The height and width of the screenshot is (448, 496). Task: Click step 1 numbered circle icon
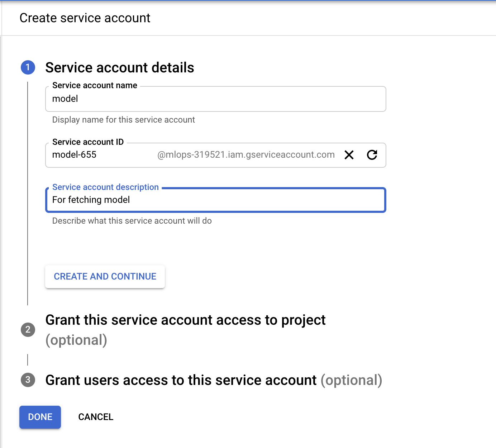pos(28,67)
